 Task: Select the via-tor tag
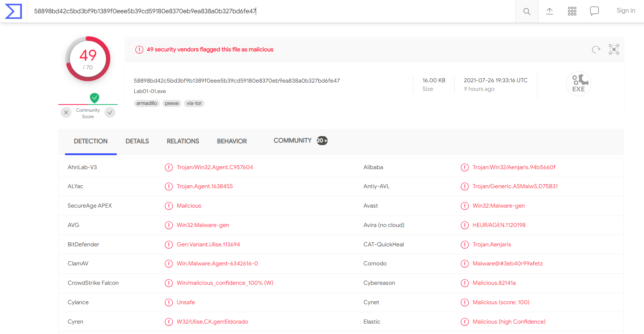194,103
